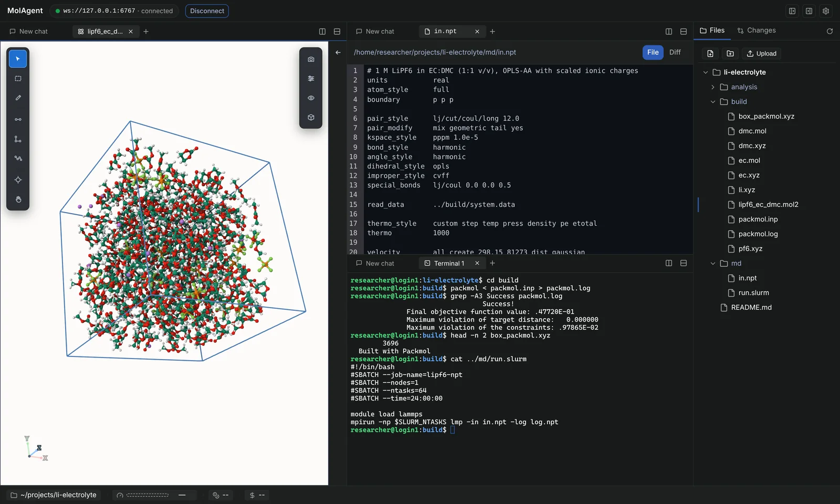Screen dimensions: 840x504
Task: Click the back arrow beside the file path
Action: pos(338,52)
